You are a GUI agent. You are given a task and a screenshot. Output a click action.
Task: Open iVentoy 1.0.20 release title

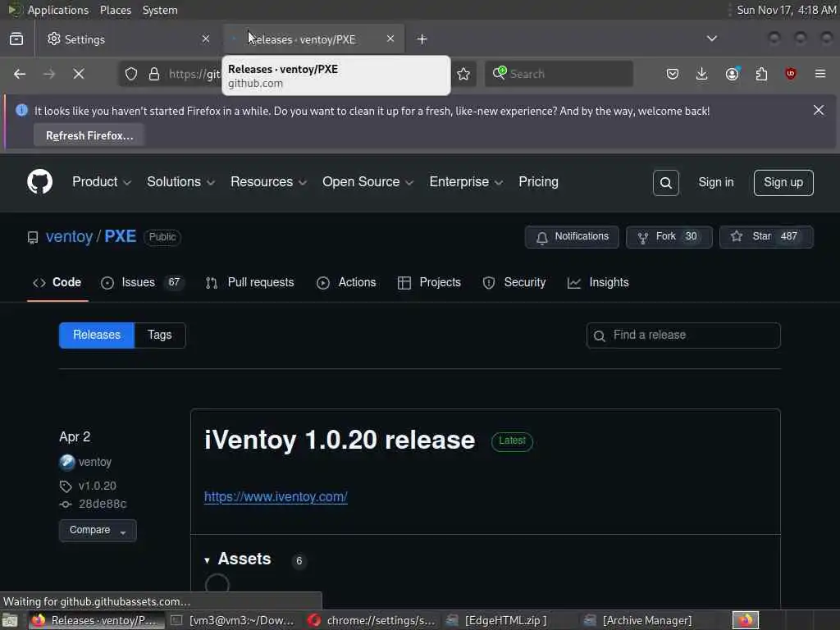pyautogui.click(x=340, y=441)
